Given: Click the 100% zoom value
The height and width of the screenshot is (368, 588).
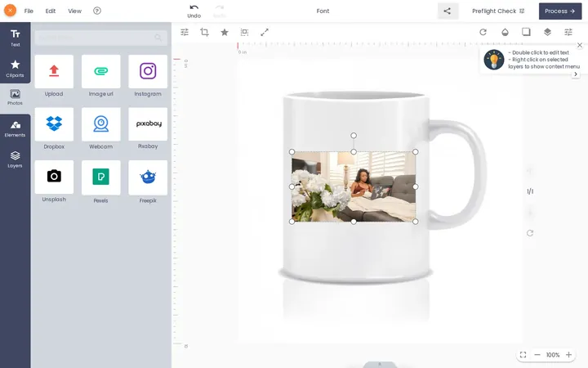Looking at the screenshot, I should coord(553,355).
